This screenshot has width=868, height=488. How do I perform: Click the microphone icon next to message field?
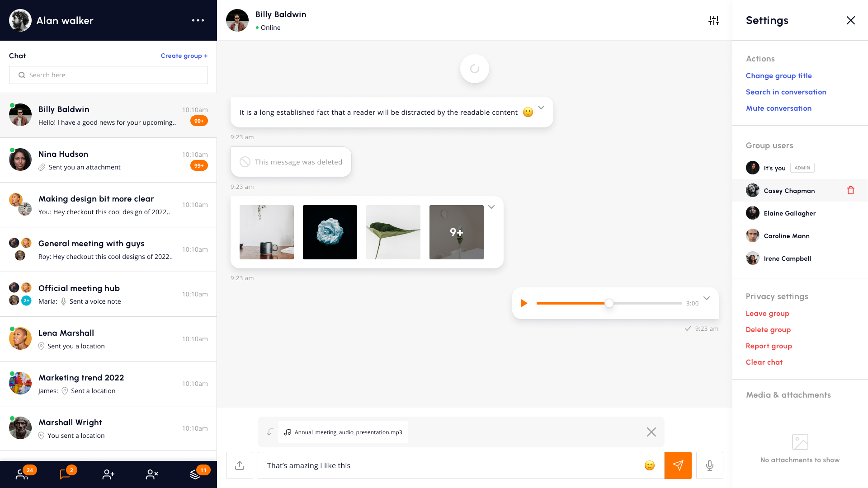pos(709,465)
